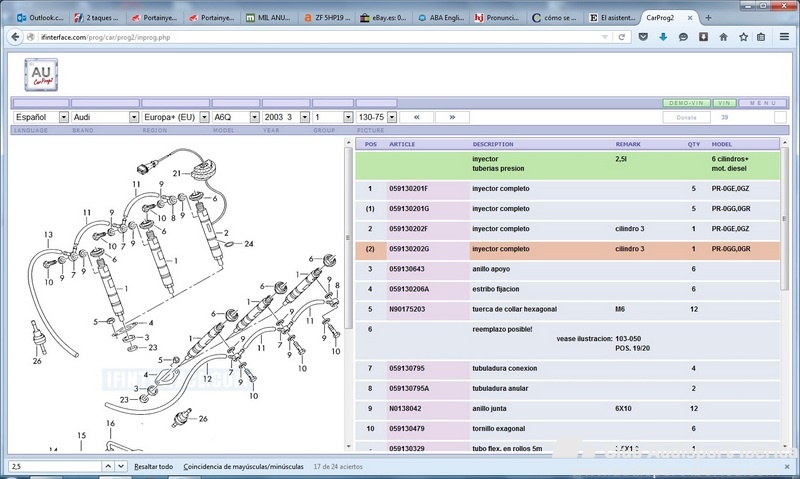Click the browser back arrow button

point(15,37)
